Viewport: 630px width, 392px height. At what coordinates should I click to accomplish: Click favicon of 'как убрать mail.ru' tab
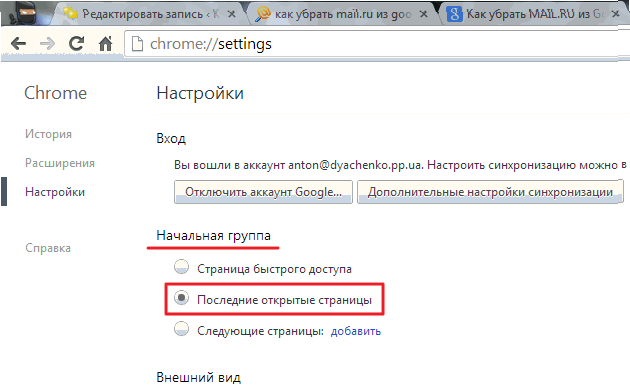click(263, 14)
